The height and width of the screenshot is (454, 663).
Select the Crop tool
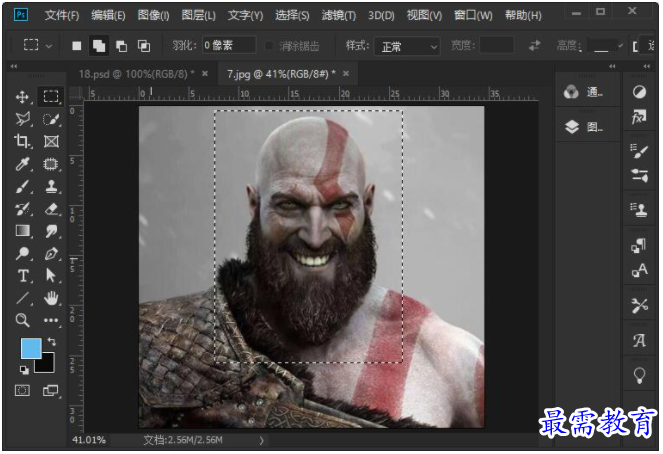[x=22, y=141]
